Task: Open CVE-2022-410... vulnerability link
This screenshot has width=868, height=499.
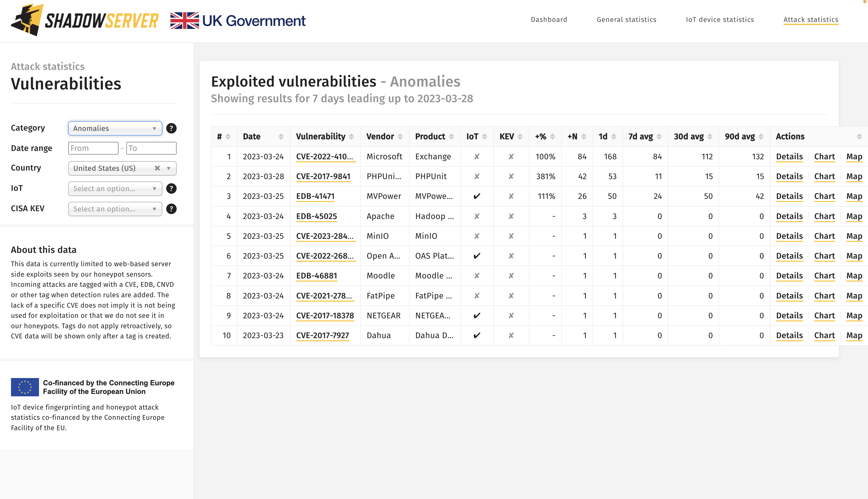Action: point(325,157)
